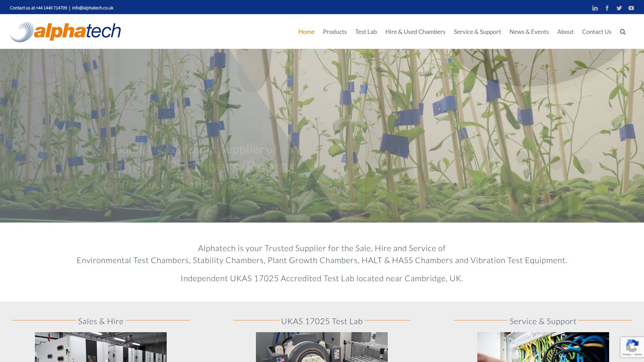
Task: Open the Test Lab menu item
Action: click(x=366, y=32)
